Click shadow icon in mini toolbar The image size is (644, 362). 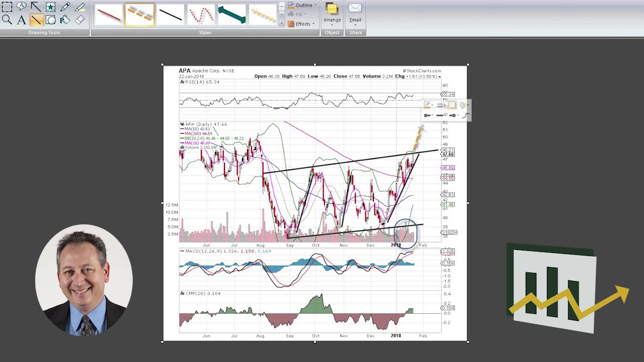click(x=452, y=105)
